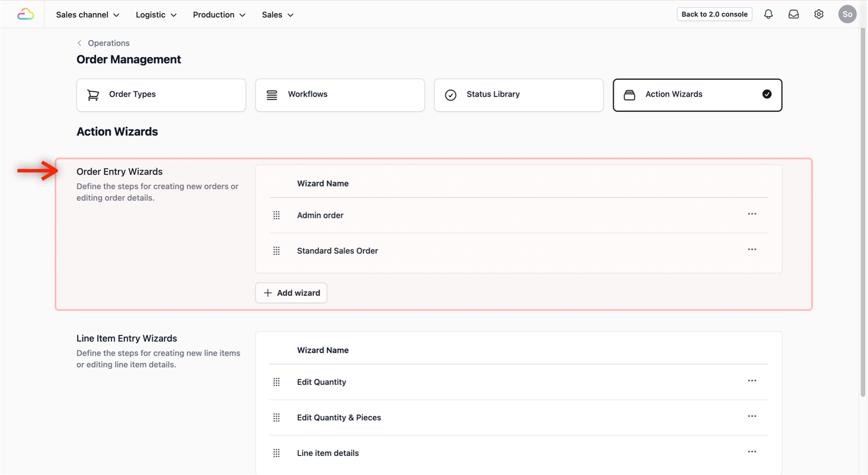The image size is (868, 475).
Task: Click the Order Management page title
Action: [x=129, y=60]
